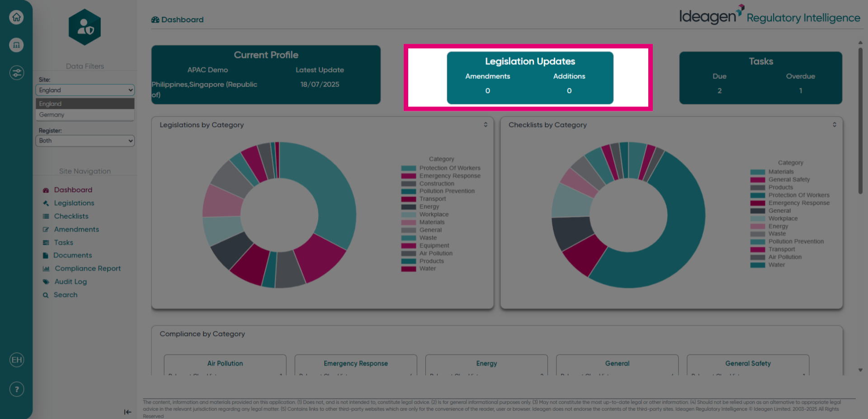Viewport: 868px width, 419px height.
Task: Click the building icon in left rail
Action: click(17, 45)
